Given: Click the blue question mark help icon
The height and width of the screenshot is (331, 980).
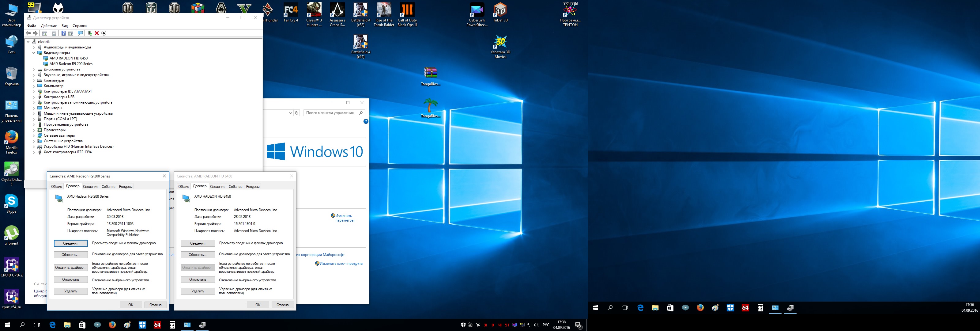Looking at the screenshot, I should tap(63, 33).
